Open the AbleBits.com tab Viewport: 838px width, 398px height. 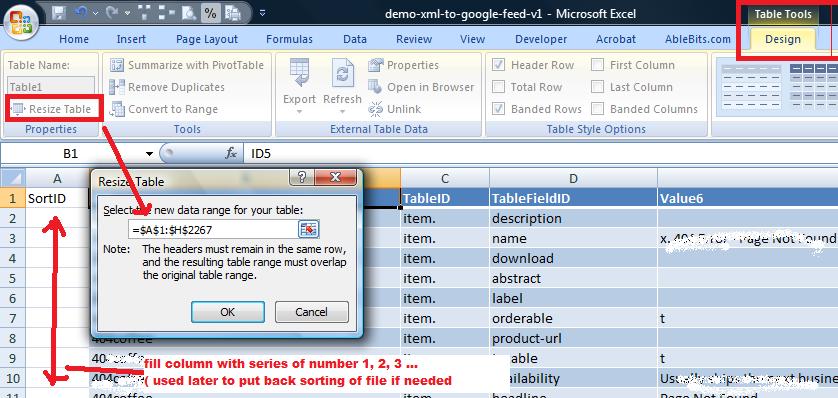(x=697, y=39)
